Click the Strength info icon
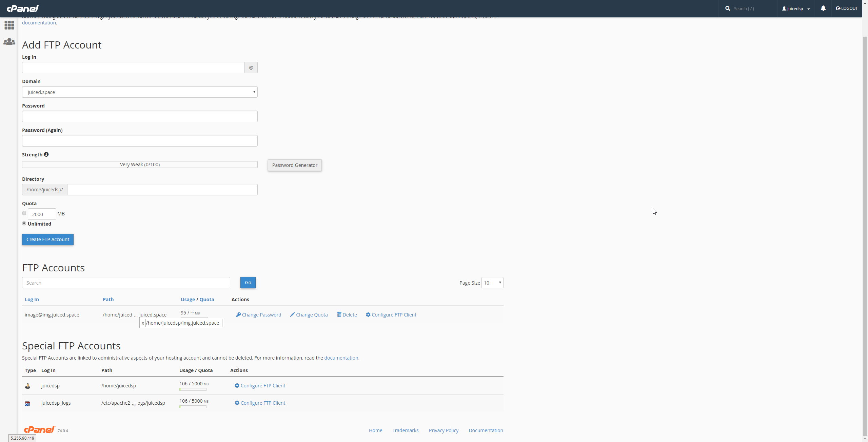 tap(46, 154)
